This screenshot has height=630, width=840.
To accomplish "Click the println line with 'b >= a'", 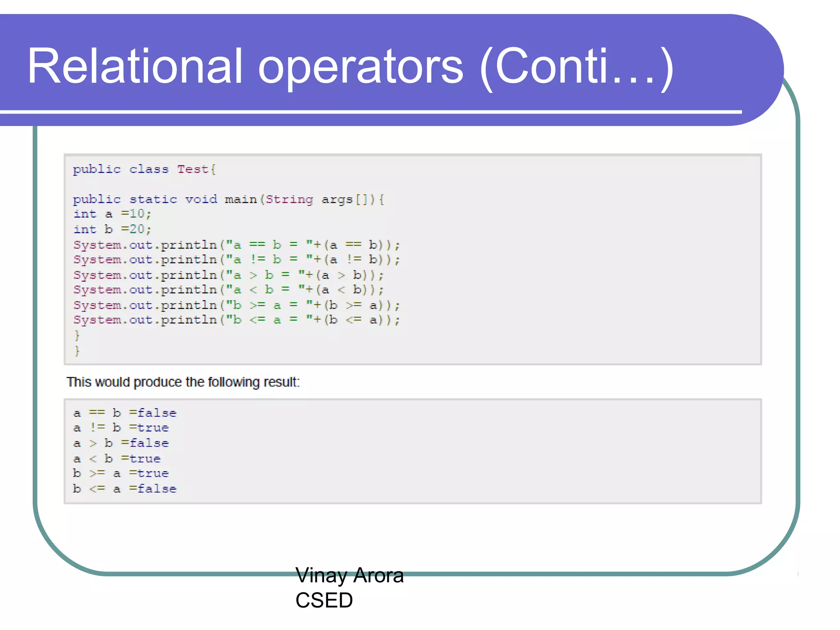I will 236,305.
